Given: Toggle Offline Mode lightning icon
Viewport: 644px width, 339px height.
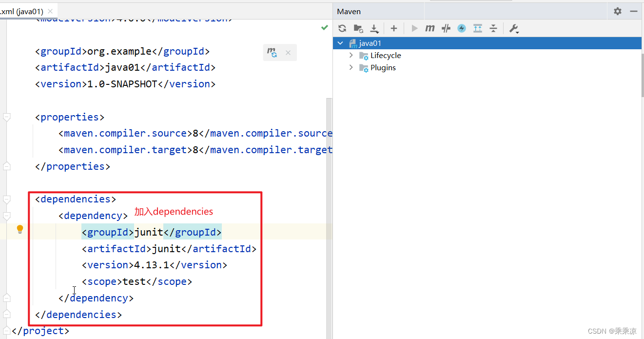Looking at the screenshot, I should (461, 28).
